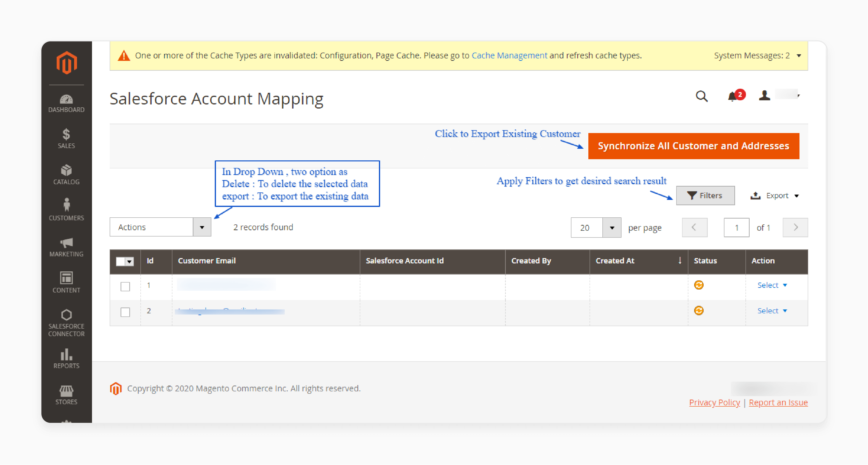This screenshot has width=868, height=465.
Task: Open the Actions dropdown
Action: pyautogui.click(x=160, y=227)
